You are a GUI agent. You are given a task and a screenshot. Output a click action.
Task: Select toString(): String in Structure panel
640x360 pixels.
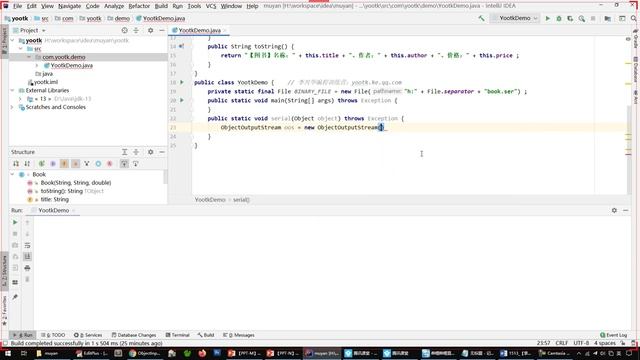pos(62,191)
